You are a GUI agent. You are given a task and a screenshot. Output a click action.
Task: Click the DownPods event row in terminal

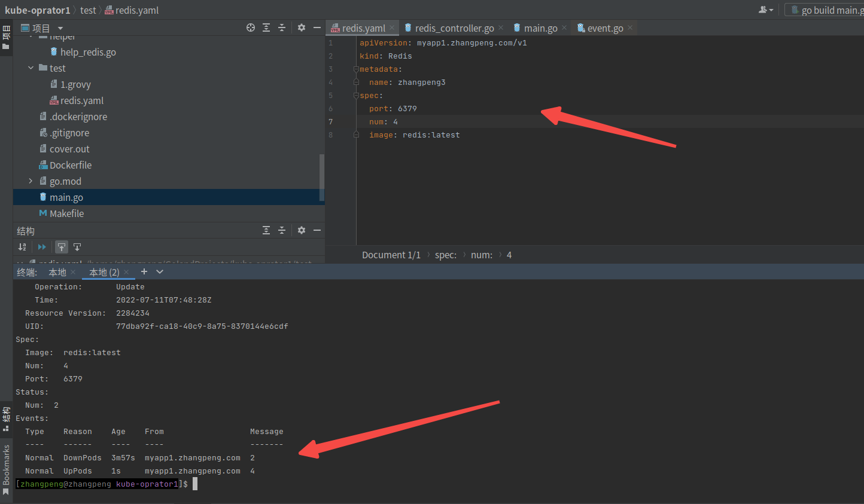pos(140,458)
